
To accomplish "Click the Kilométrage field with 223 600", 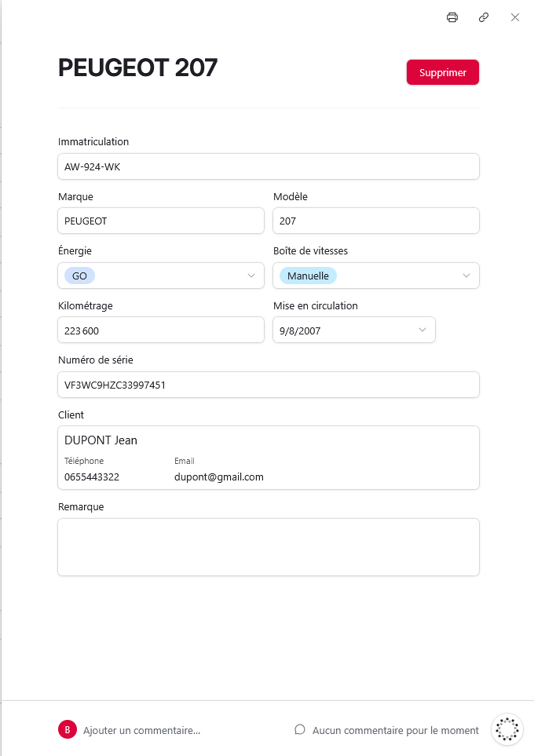I will (161, 331).
